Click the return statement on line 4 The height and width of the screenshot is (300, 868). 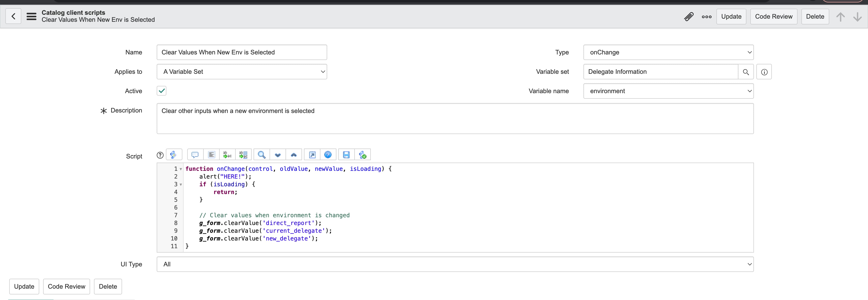(225, 192)
